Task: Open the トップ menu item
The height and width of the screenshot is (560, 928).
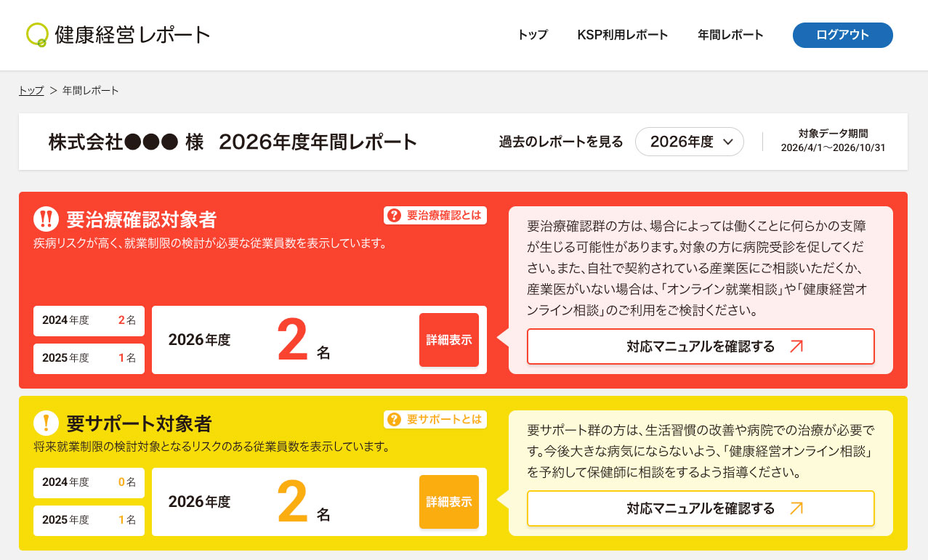Action: point(533,35)
